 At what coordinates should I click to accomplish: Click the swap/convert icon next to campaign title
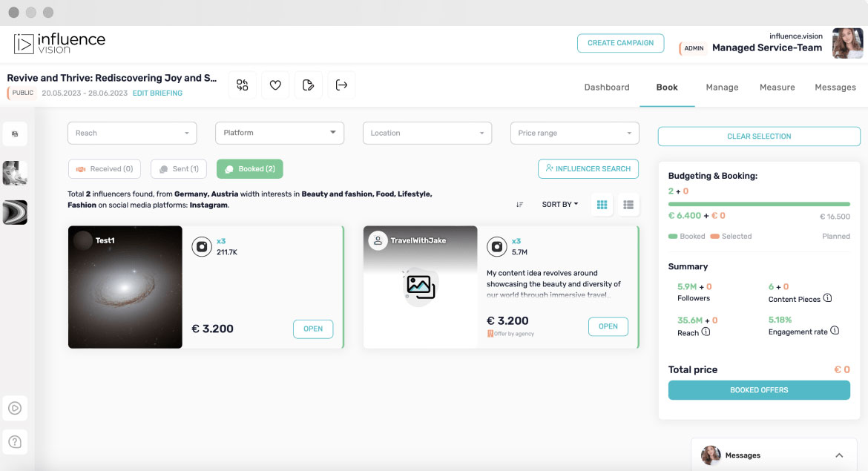[243, 85]
